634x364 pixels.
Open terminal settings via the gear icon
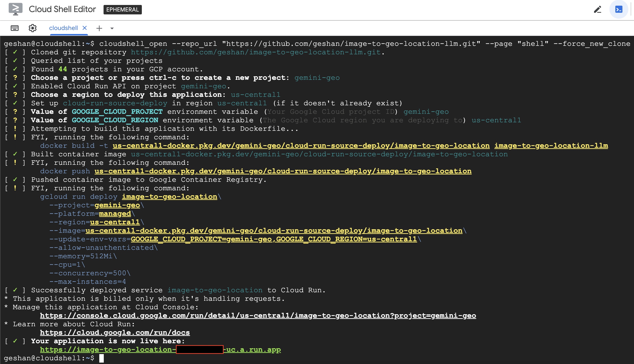pos(32,28)
